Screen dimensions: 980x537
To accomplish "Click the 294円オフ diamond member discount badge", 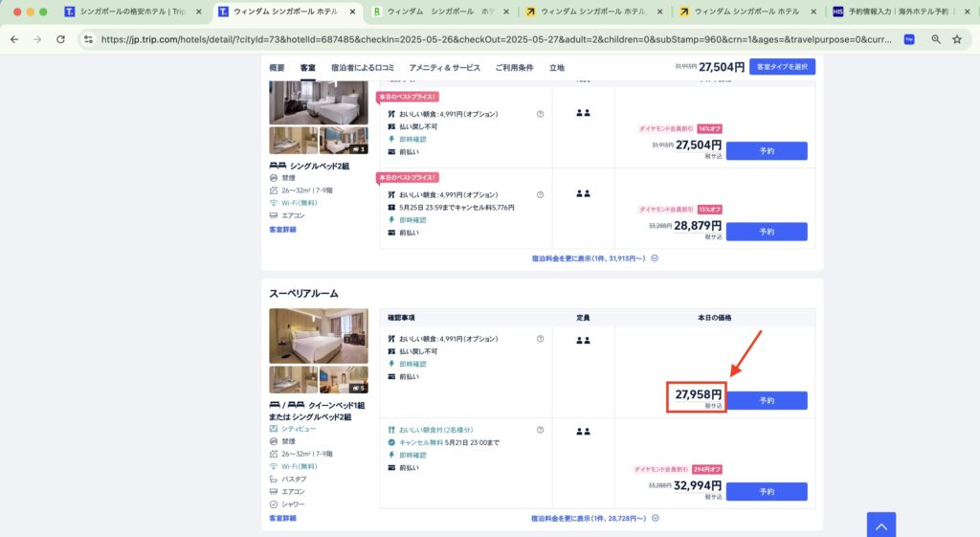I will pyautogui.click(x=707, y=469).
